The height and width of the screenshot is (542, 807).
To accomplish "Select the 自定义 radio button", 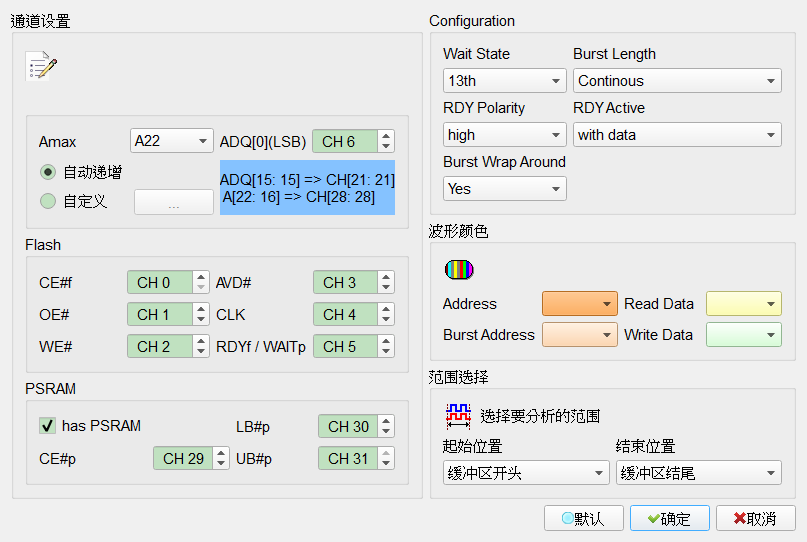I will point(48,201).
